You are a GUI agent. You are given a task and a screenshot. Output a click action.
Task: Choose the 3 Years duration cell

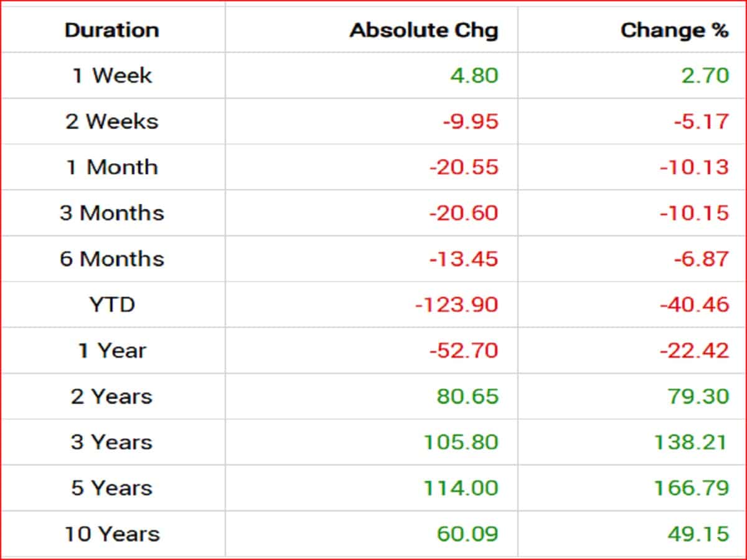(112, 442)
